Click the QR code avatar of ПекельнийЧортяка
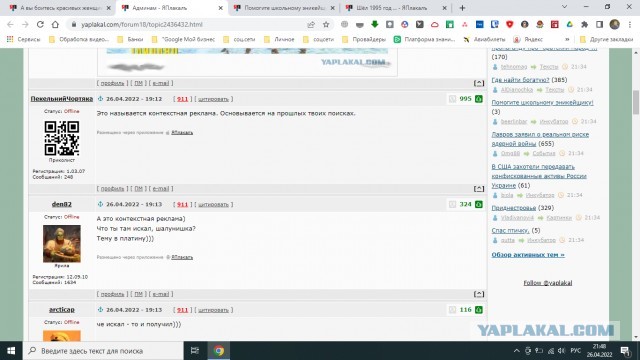 [62, 138]
